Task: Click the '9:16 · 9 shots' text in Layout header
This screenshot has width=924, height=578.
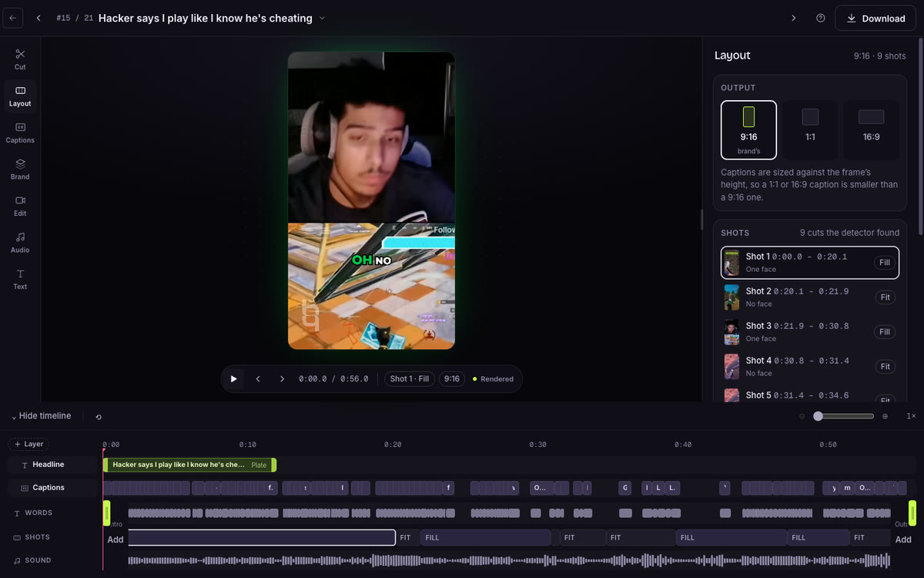Action: pyautogui.click(x=879, y=56)
